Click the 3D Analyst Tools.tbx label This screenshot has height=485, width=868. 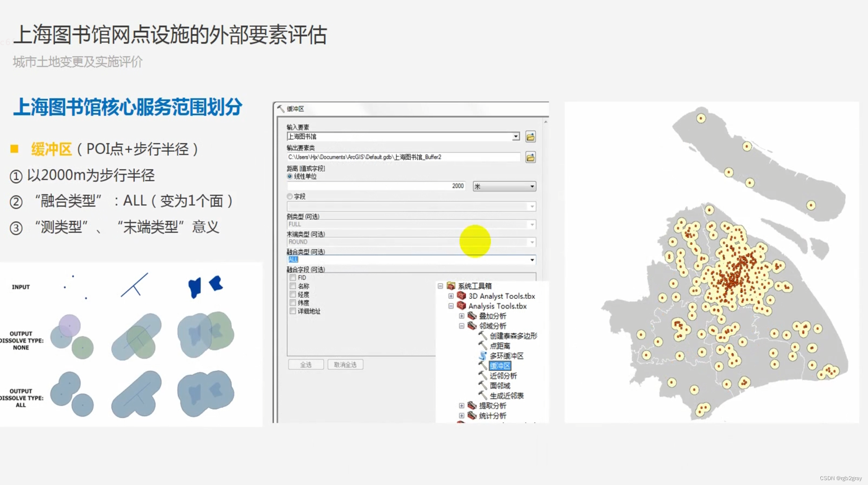pyautogui.click(x=502, y=296)
